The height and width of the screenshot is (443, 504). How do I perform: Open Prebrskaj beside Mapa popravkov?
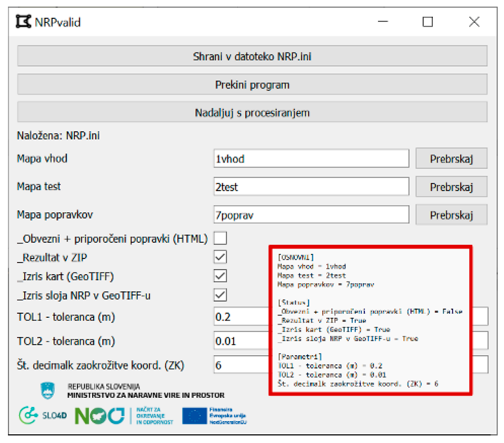point(451,215)
